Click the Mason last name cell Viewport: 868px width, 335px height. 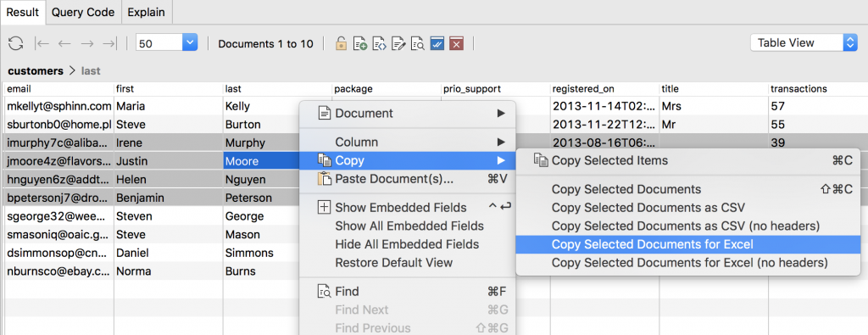pyautogui.click(x=261, y=234)
